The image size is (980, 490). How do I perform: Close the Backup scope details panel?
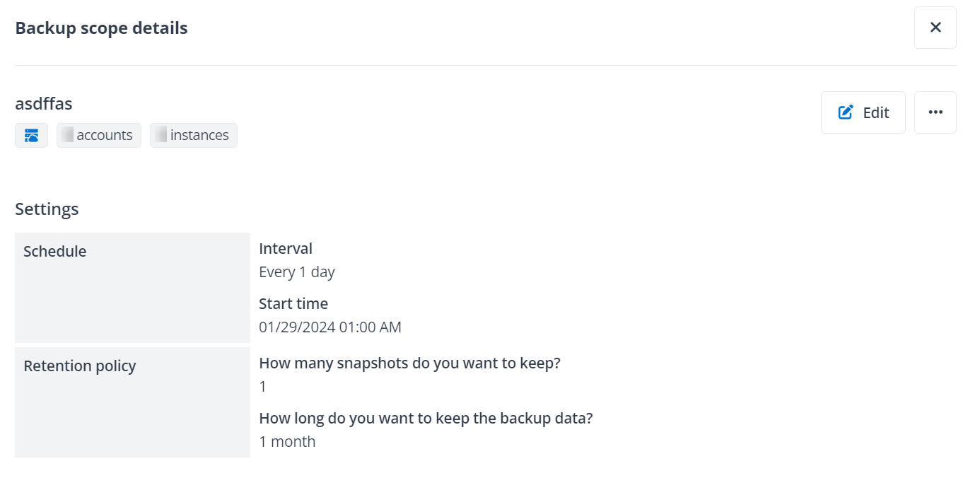point(935,28)
